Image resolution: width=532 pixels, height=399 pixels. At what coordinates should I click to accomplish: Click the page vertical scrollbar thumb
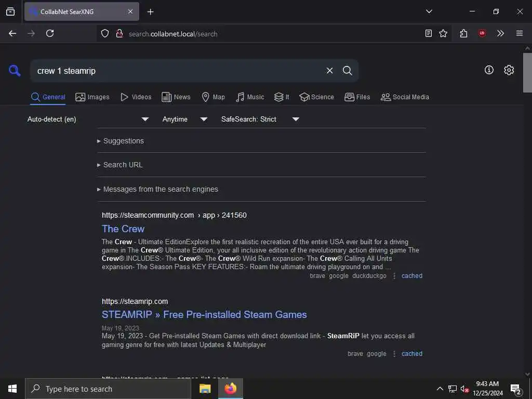tap(527, 73)
